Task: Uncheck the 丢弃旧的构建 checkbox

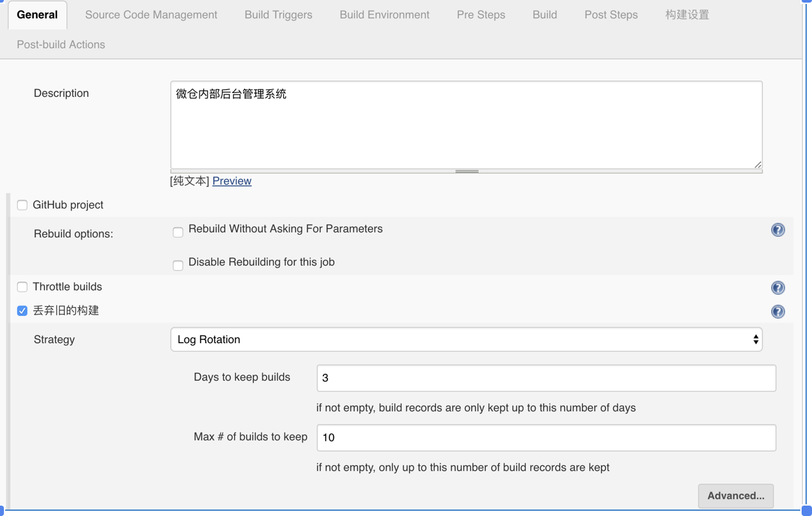Action: (x=22, y=311)
